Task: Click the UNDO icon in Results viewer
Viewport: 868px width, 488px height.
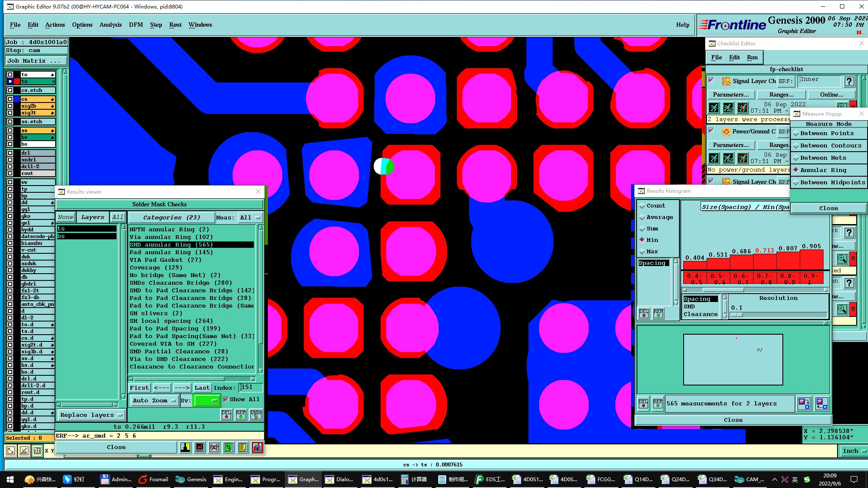Action: pos(256,414)
